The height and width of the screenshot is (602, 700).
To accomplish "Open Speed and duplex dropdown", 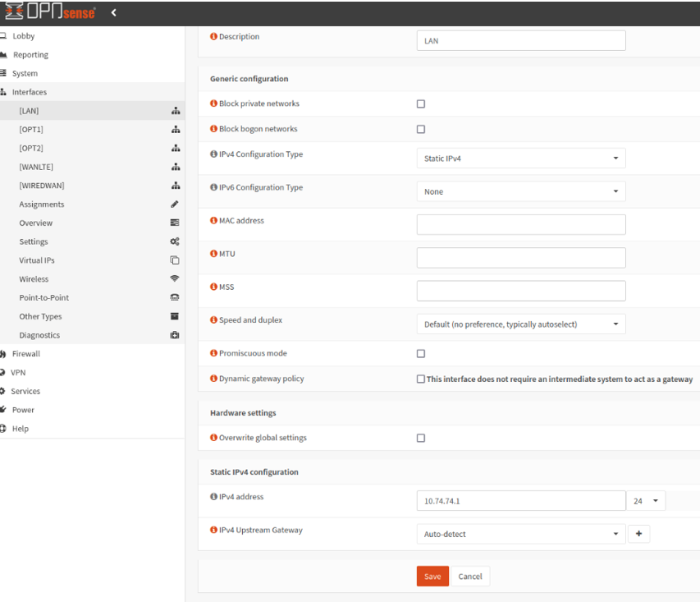I will (521, 324).
